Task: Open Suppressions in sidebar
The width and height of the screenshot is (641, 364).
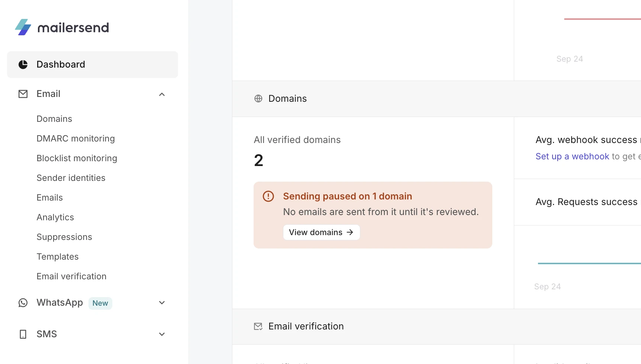Action: tap(64, 237)
